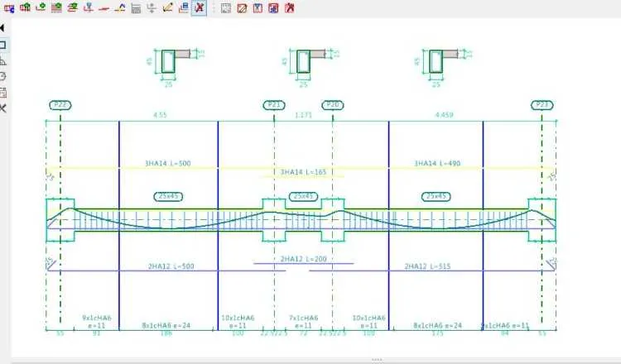Click the red rectangle with blue arrow toolbar icon
Screen dimensions: 621x364
pyautogui.click(x=9, y=7)
